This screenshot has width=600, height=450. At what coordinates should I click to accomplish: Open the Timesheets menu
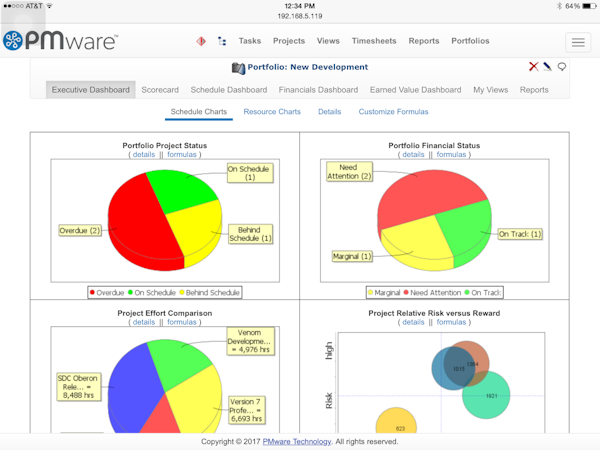tap(374, 41)
